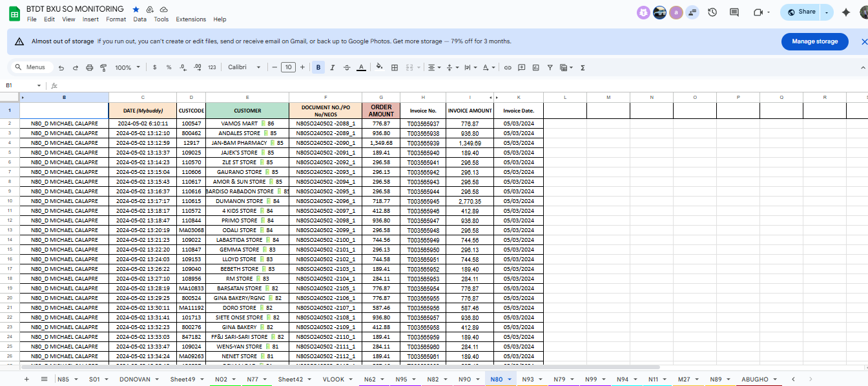Open the text color picker
The width and height of the screenshot is (868, 386).
[x=361, y=67]
